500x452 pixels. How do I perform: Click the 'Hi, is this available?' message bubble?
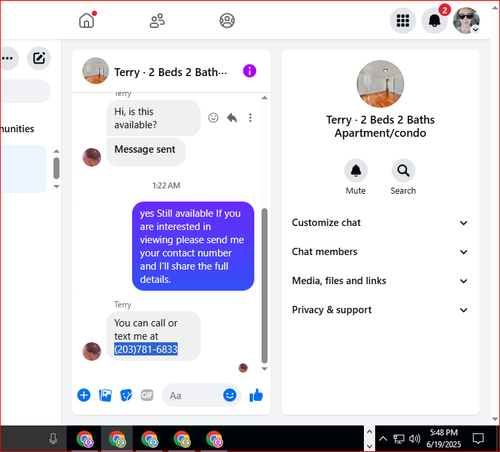pyautogui.click(x=153, y=118)
